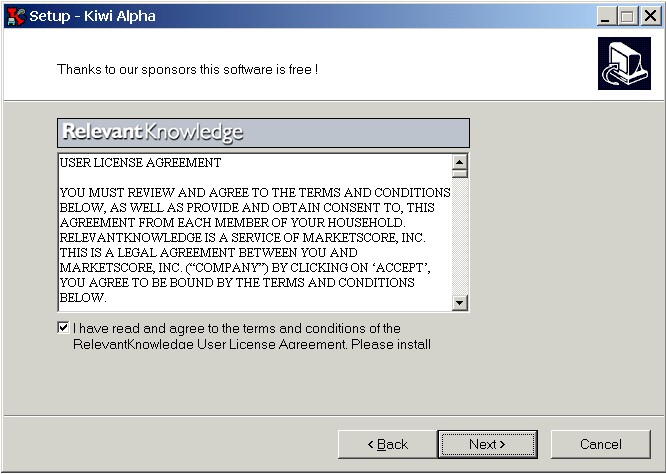Click the license scrollbar thumb
The height and width of the screenshot is (474, 666).
460,174
